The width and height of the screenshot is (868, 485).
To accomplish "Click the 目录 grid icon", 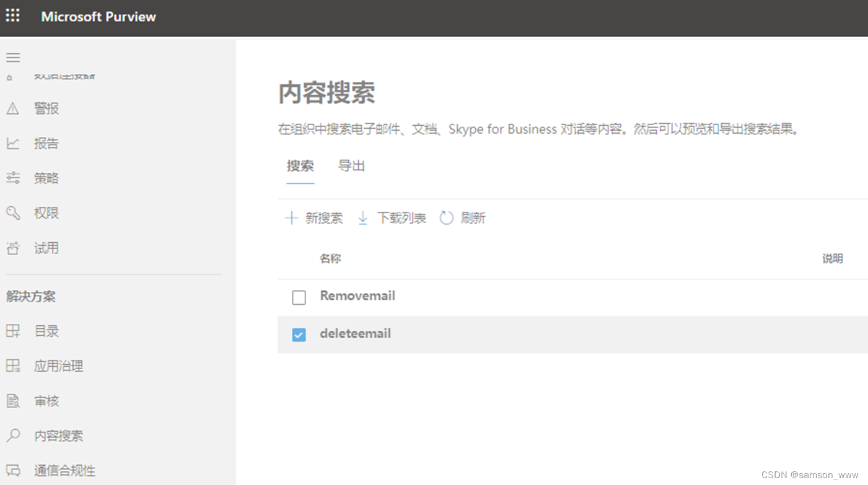I will tap(13, 331).
